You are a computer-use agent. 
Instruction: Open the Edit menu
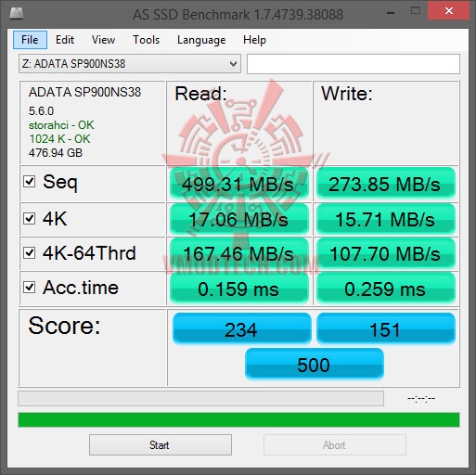point(65,40)
